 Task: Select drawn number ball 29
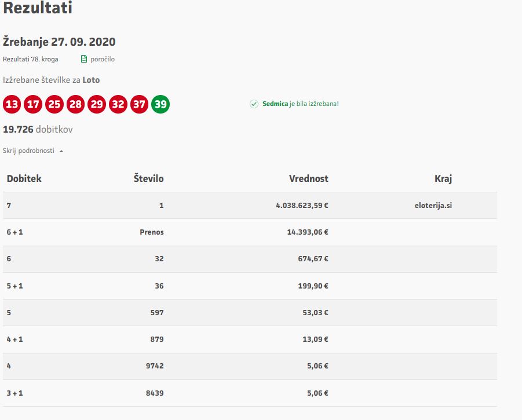click(x=97, y=104)
